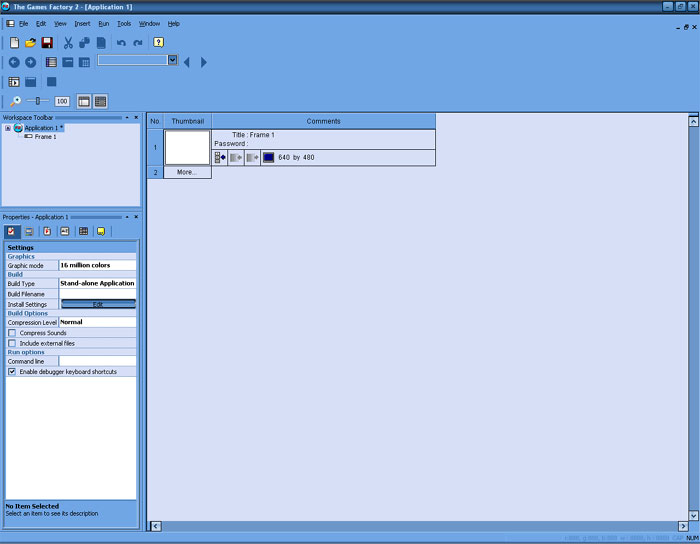Image resolution: width=700 pixels, height=544 pixels.
Task: Open the Workspace Toolbar pin menu arrow
Action: (127, 117)
